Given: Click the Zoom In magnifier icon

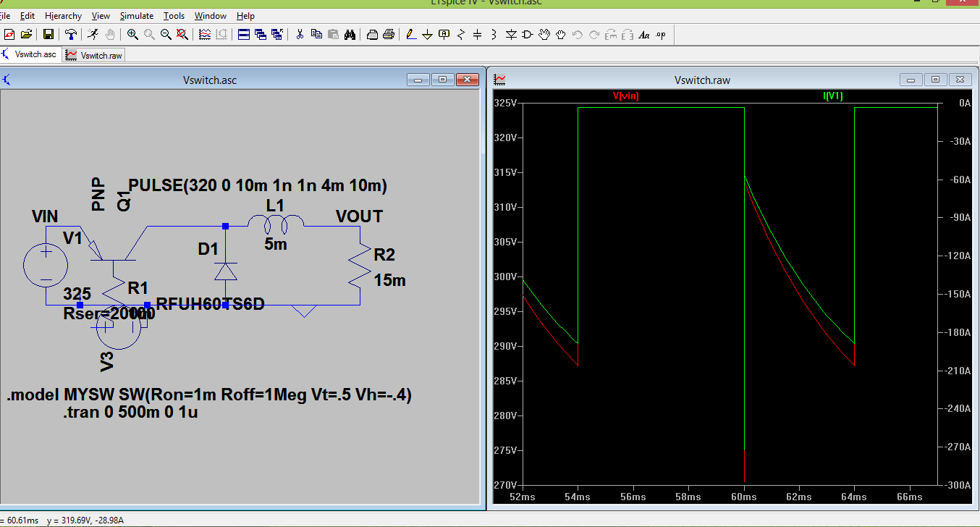Looking at the screenshot, I should pyautogui.click(x=132, y=34).
